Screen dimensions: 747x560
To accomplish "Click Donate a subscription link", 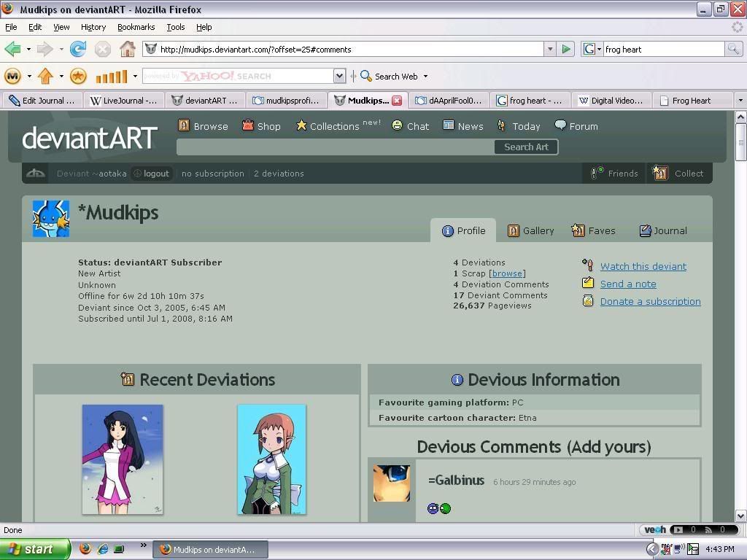I will coord(650,301).
